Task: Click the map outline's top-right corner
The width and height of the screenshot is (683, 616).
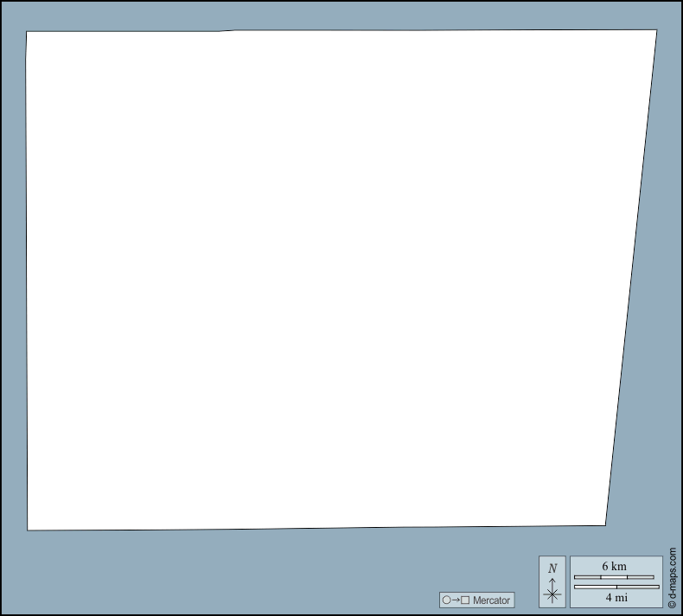Action: (656, 30)
